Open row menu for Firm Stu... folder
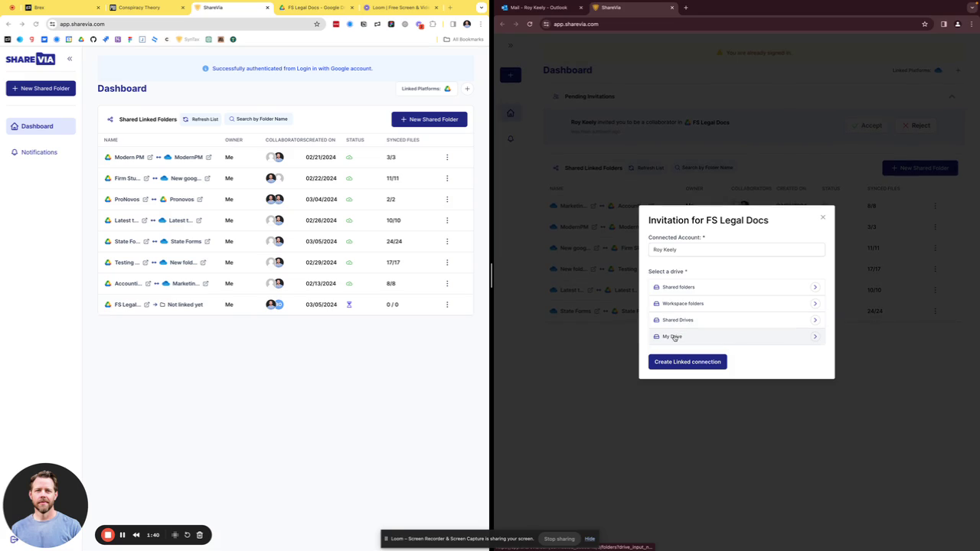Viewport: 980px width, 551px height. (x=447, y=178)
